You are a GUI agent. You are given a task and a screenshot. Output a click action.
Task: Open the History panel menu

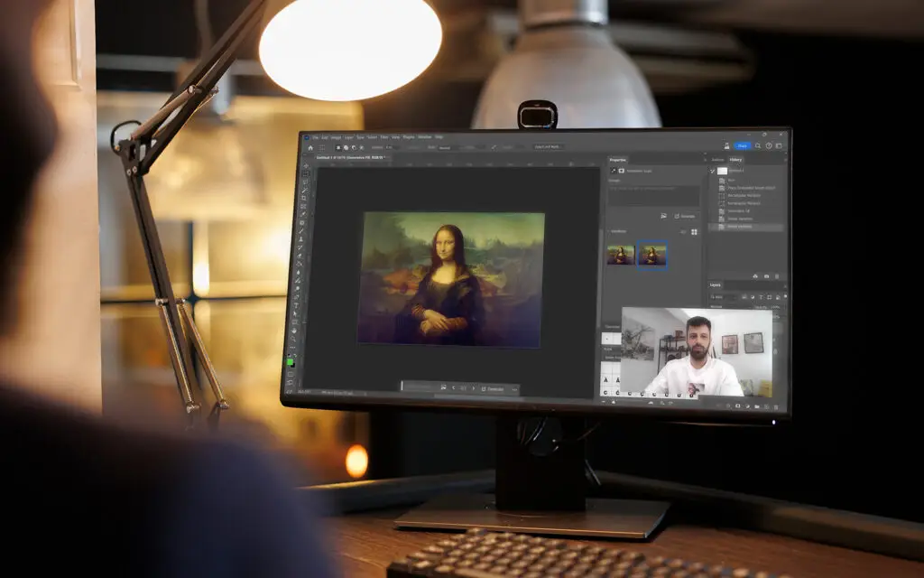786,160
